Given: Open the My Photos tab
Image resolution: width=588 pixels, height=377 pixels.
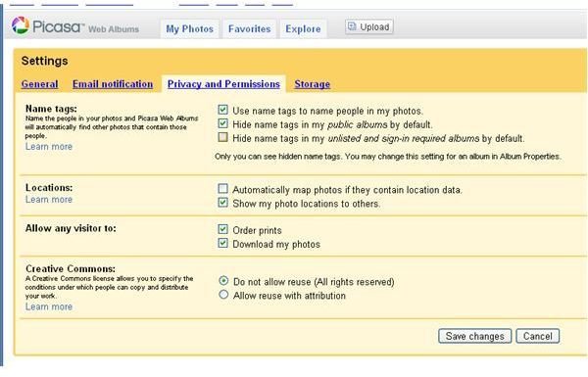Looking at the screenshot, I should pos(190,28).
